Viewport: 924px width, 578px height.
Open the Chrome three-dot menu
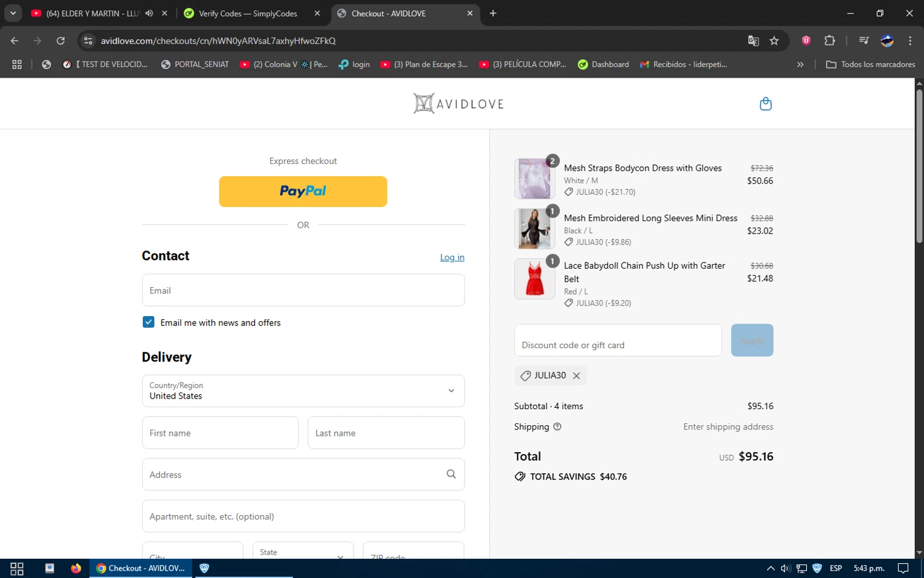tap(910, 41)
